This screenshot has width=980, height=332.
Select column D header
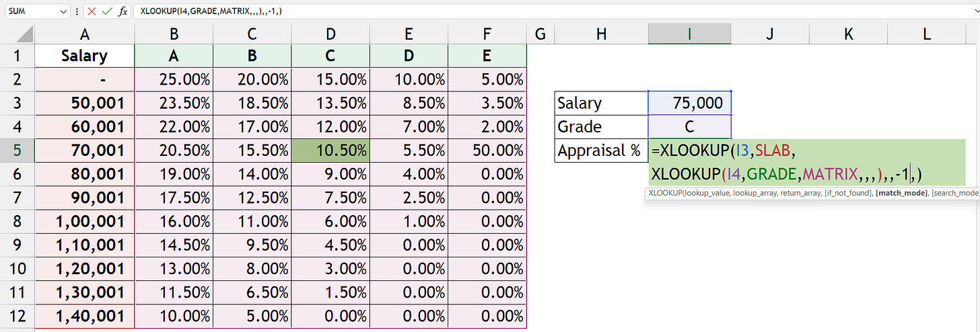(330, 34)
